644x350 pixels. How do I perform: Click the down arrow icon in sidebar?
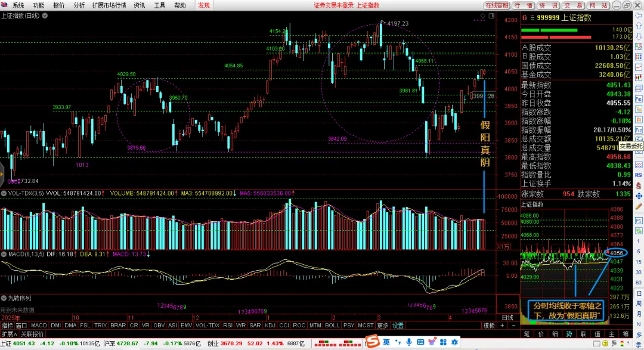click(639, 36)
